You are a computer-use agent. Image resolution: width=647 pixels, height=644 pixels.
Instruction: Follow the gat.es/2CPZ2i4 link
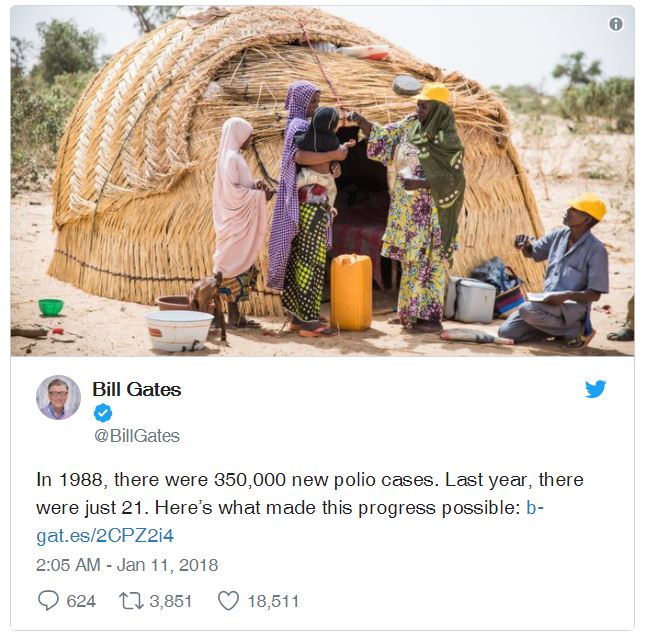105,536
